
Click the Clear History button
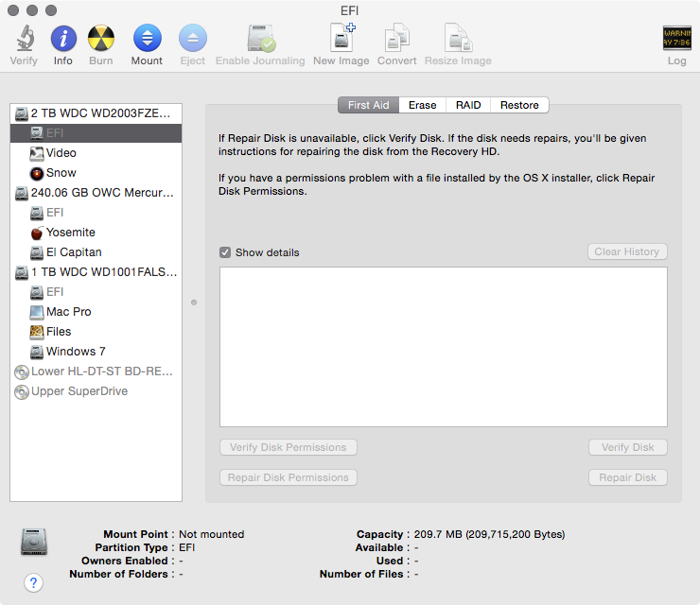click(627, 251)
